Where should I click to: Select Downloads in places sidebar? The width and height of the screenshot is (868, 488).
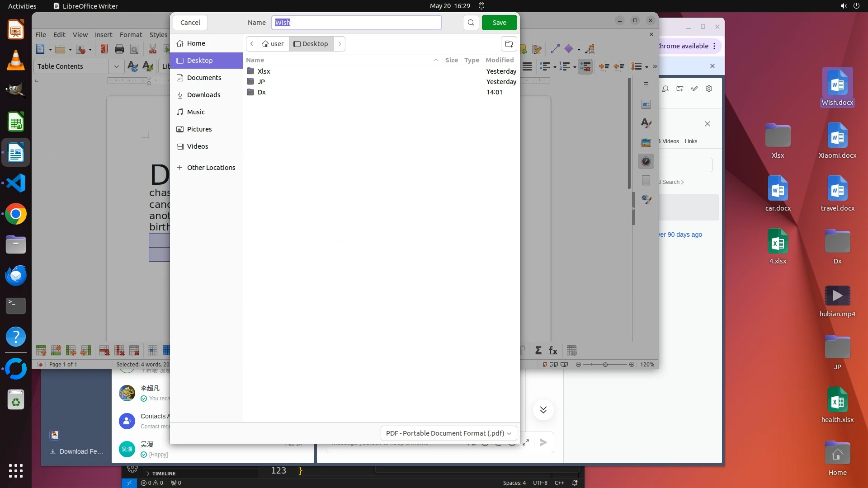[203, 95]
